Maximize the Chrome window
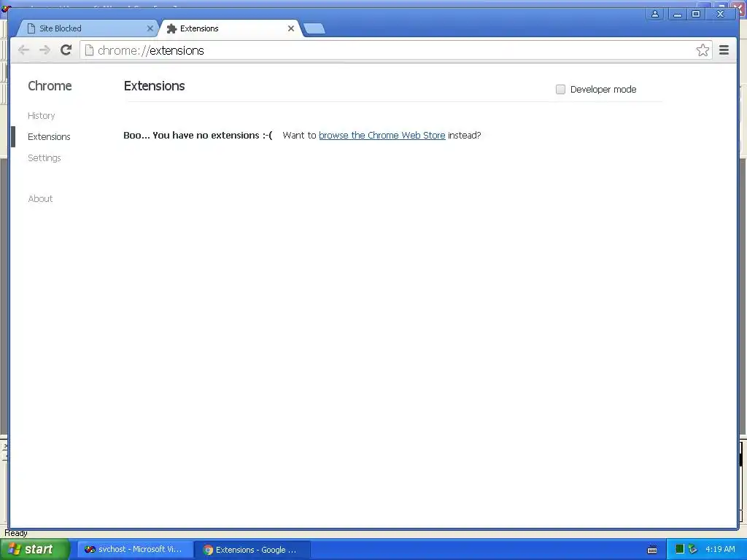This screenshot has width=747, height=560. click(x=695, y=14)
